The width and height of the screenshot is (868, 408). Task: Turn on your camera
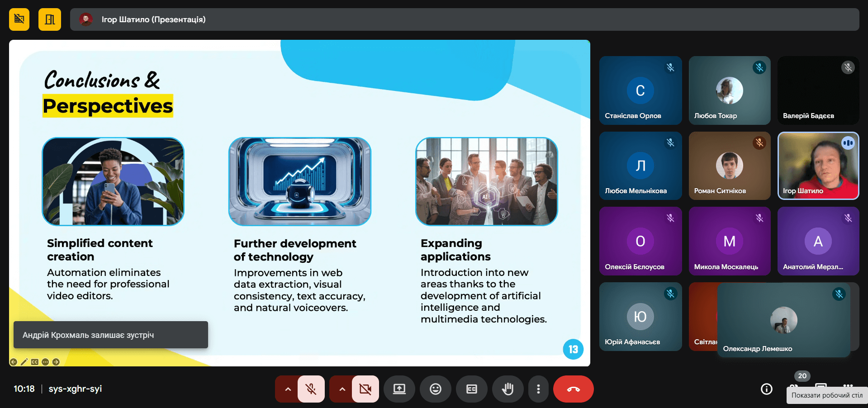(x=365, y=389)
